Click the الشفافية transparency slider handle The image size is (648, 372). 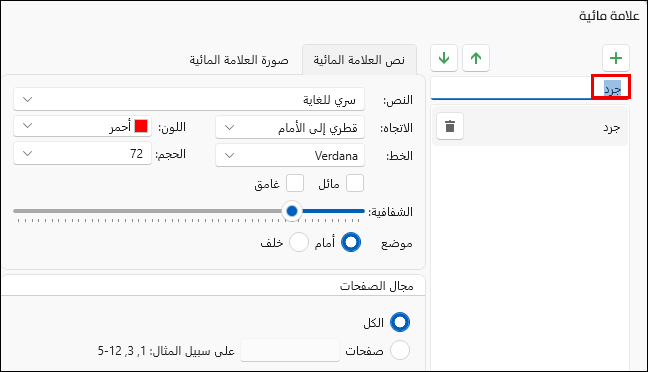click(292, 211)
